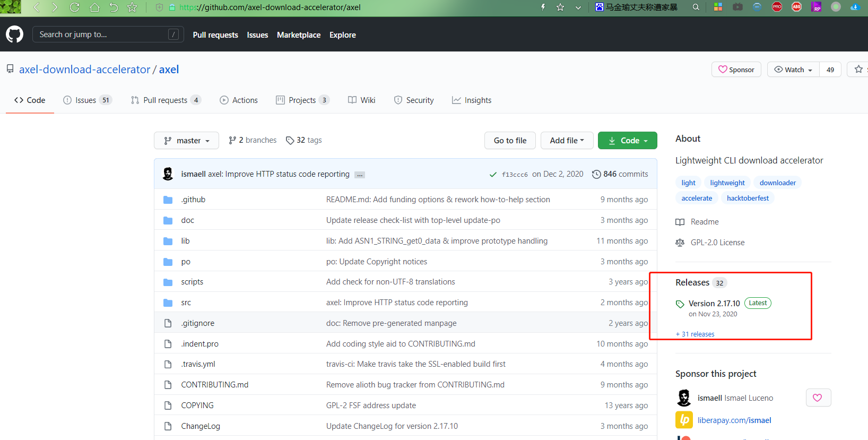
Task: Click the download icon at browser top right
Action: click(x=855, y=7)
